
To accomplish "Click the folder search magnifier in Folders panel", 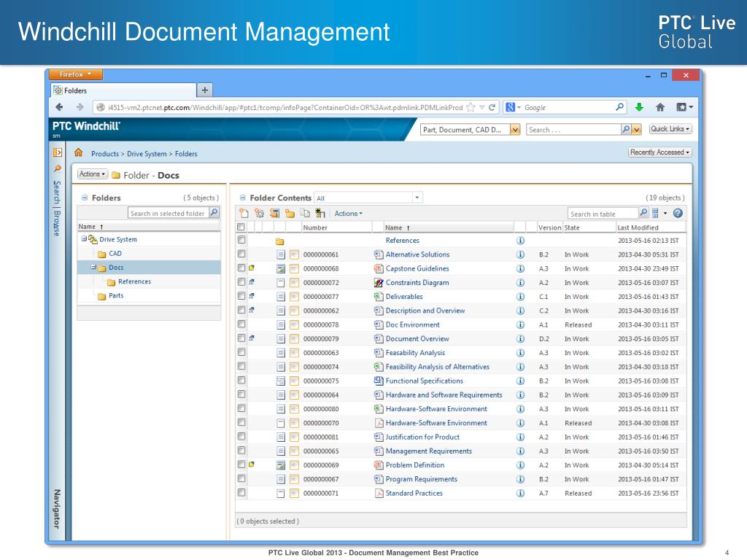I will click(x=214, y=212).
